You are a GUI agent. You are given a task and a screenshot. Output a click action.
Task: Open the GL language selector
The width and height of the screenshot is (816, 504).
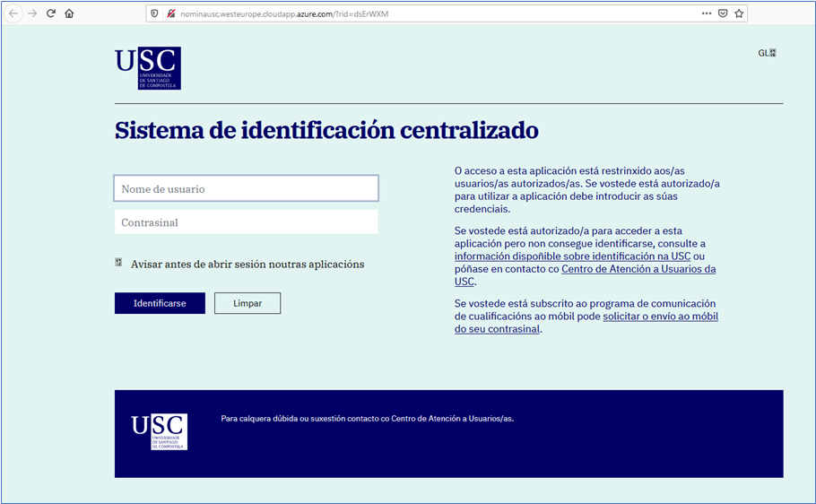[x=767, y=53]
